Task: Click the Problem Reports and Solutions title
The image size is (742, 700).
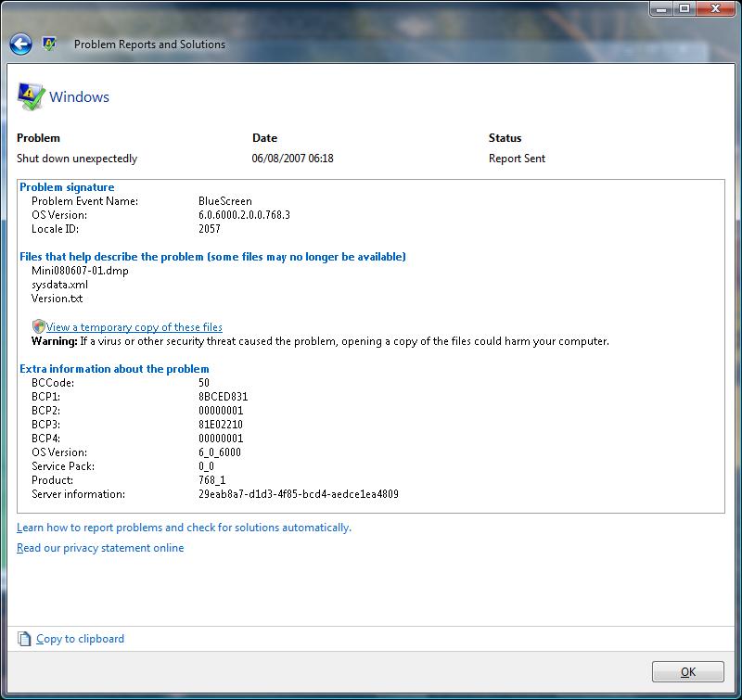Action: click(x=149, y=44)
